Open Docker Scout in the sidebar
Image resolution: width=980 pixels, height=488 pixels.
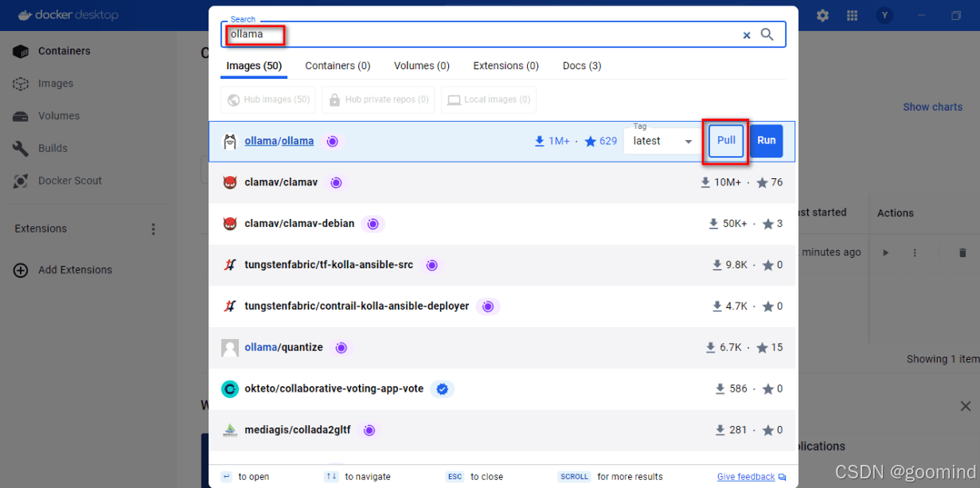click(70, 181)
